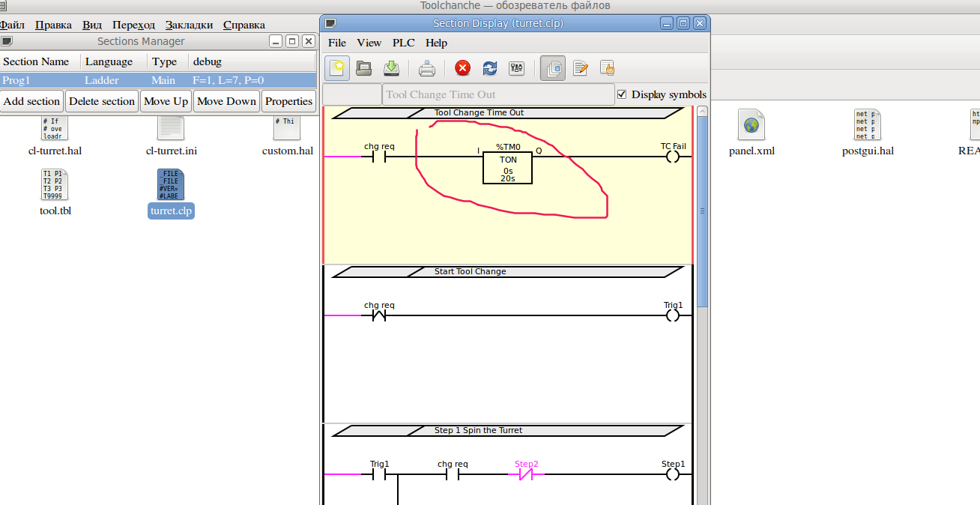This screenshot has height=505, width=980.
Task: Click the debug column header
Action: [x=252, y=61]
